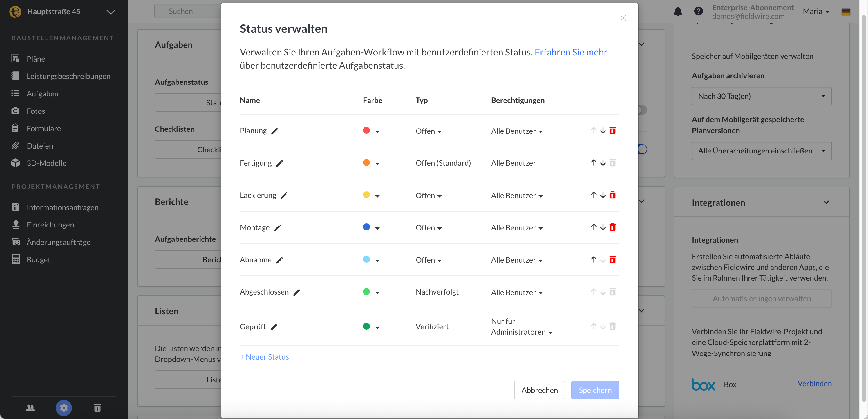The image size is (868, 419).
Task: Delete the Lackierung status with trash icon
Action: 612,195
